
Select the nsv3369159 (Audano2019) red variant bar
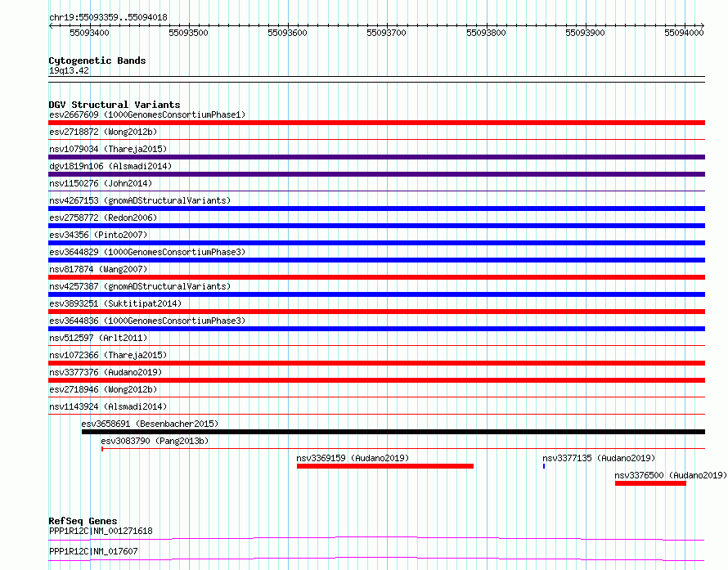point(385,466)
